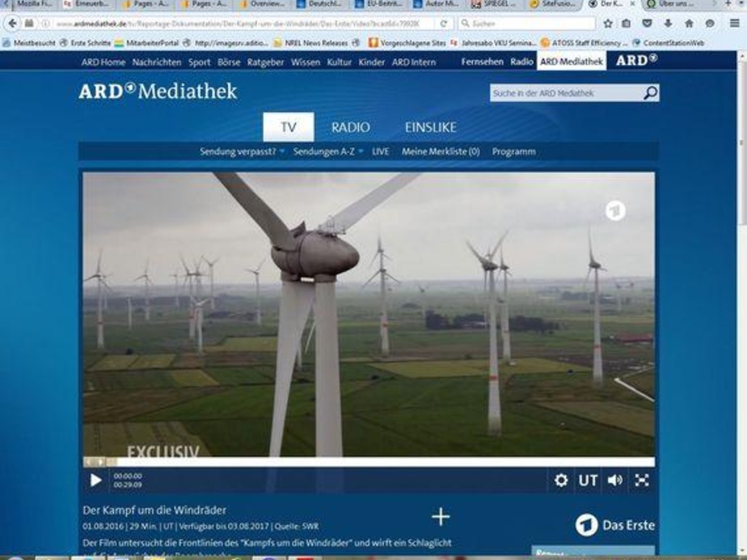Viewport: 747px width, 560px height.
Task: Mute the video sound
Action: (x=615, y=480)
